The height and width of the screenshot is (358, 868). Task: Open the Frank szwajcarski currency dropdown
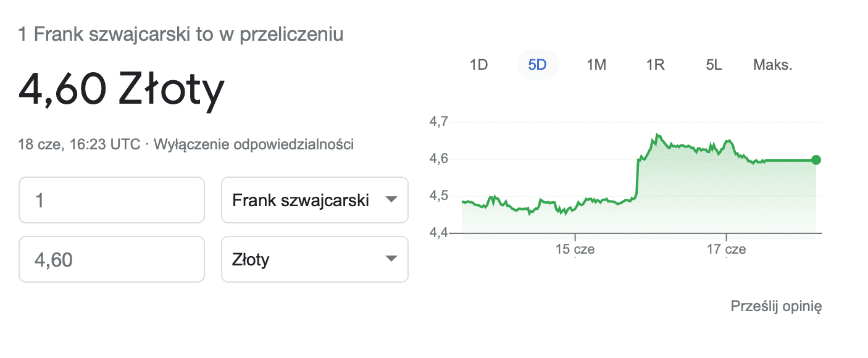[315, 200]
